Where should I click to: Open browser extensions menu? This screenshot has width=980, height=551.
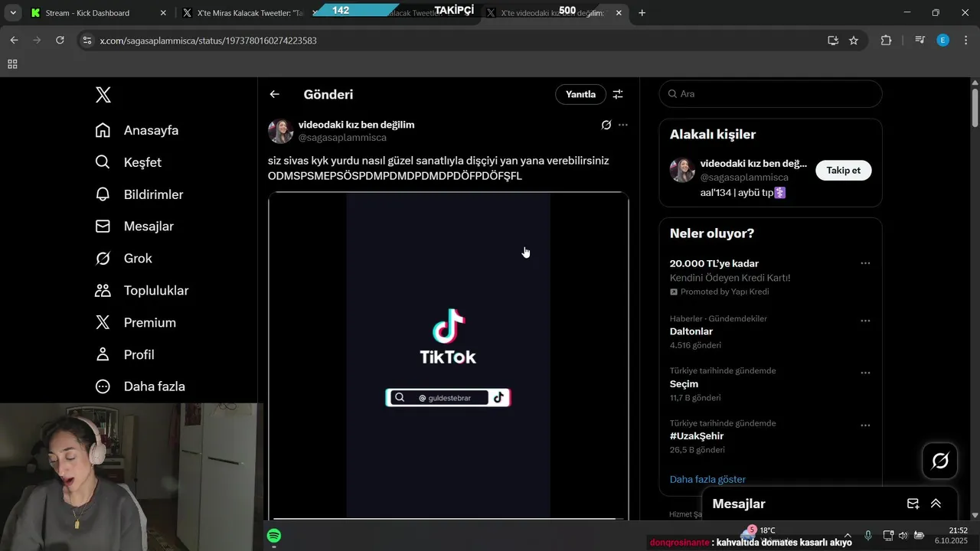(886, 41)
